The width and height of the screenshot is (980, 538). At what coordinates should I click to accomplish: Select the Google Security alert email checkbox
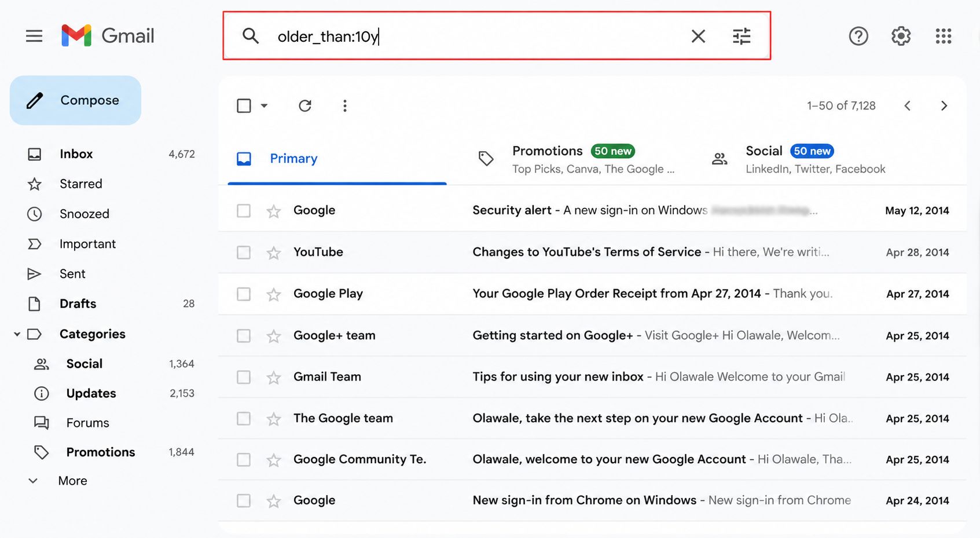pos(244,210)
